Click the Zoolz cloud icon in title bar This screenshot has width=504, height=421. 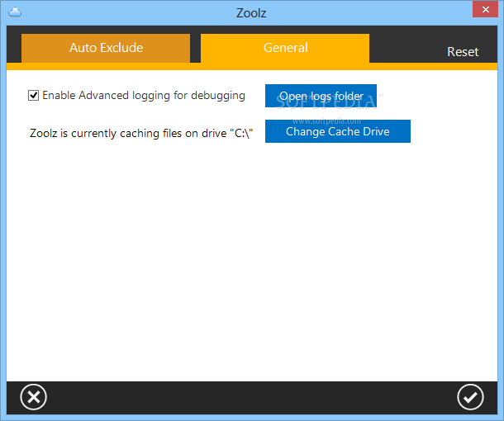click(15, 12)
